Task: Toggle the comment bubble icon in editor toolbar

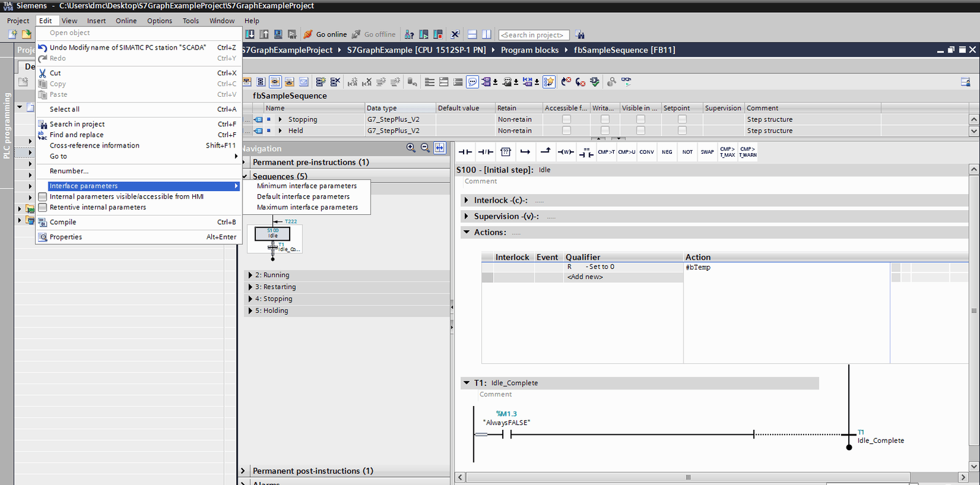Action: pos(472,81)
